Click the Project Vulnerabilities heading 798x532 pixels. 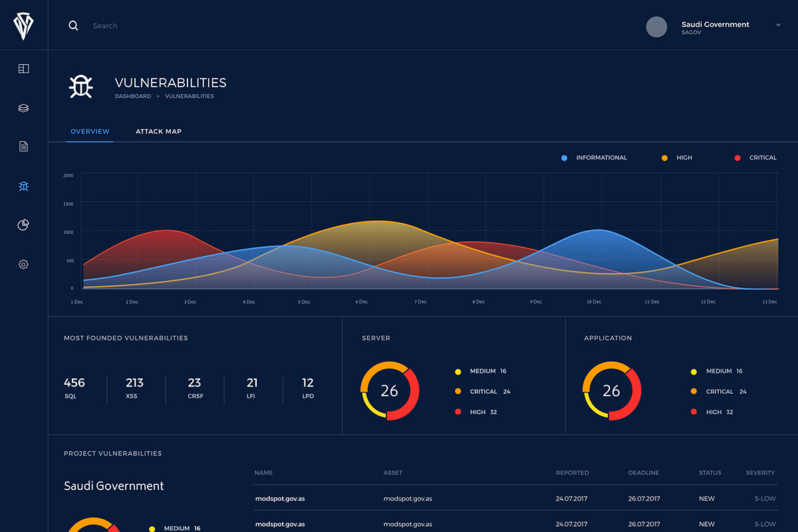coord(113,454)
